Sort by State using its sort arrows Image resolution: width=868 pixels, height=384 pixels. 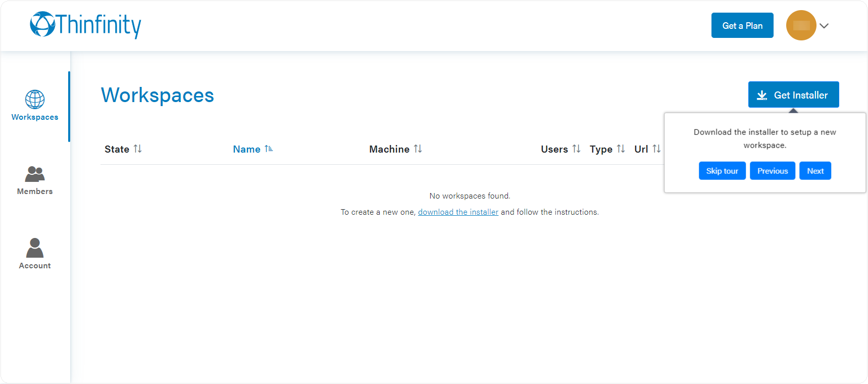[137, 149]
